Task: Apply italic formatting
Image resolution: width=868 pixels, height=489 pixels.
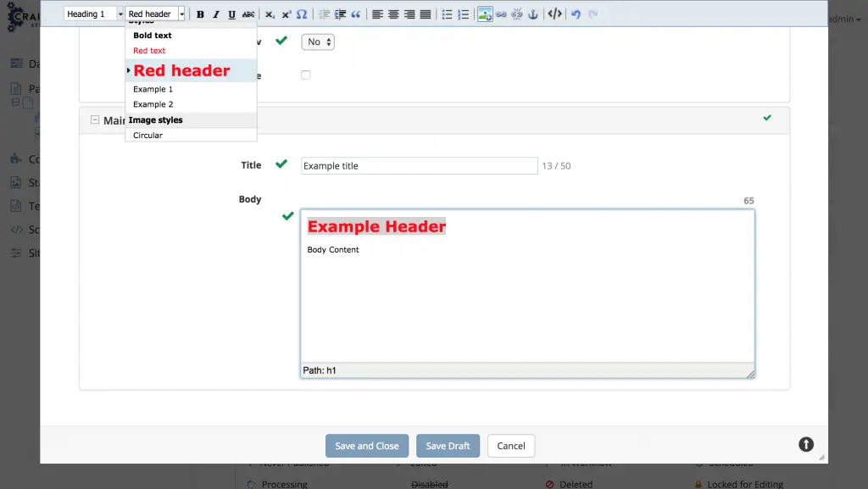Action: [215, 14]
